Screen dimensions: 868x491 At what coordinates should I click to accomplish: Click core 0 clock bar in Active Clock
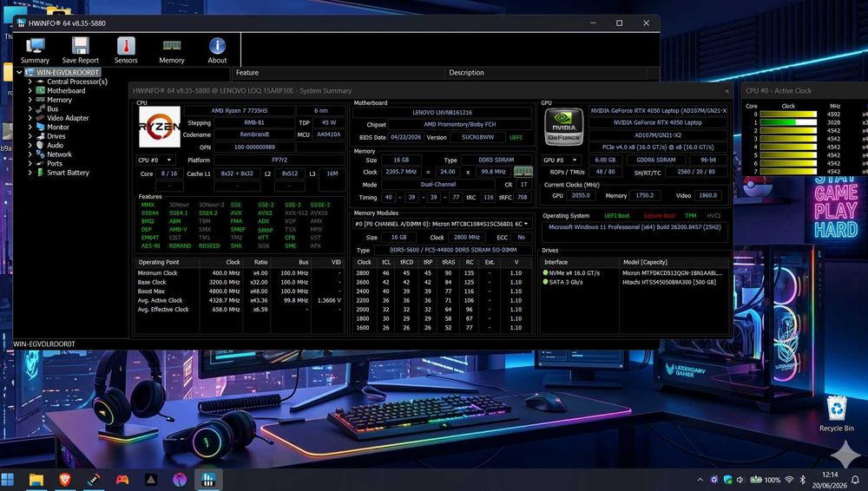tap(788, 114)
